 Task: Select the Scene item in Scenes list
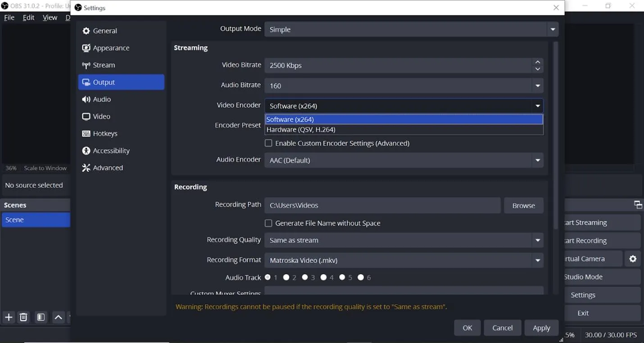tap(36, 220)
